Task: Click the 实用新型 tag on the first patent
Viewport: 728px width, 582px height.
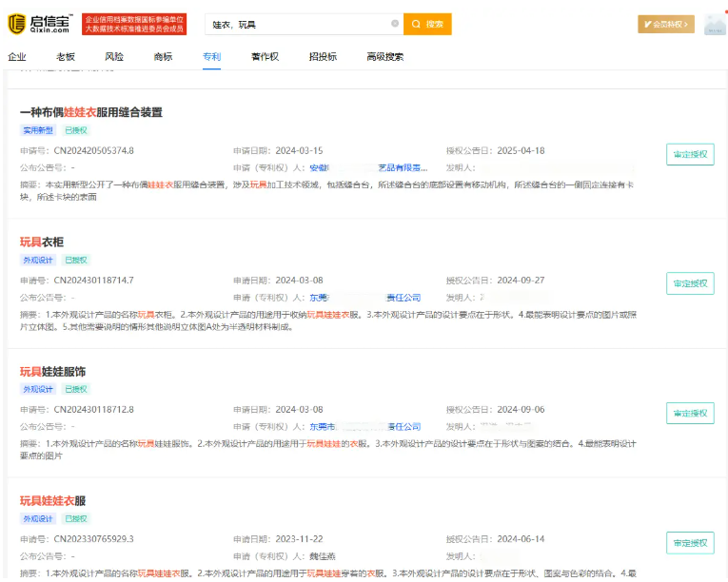Action: tap(38, 130)
